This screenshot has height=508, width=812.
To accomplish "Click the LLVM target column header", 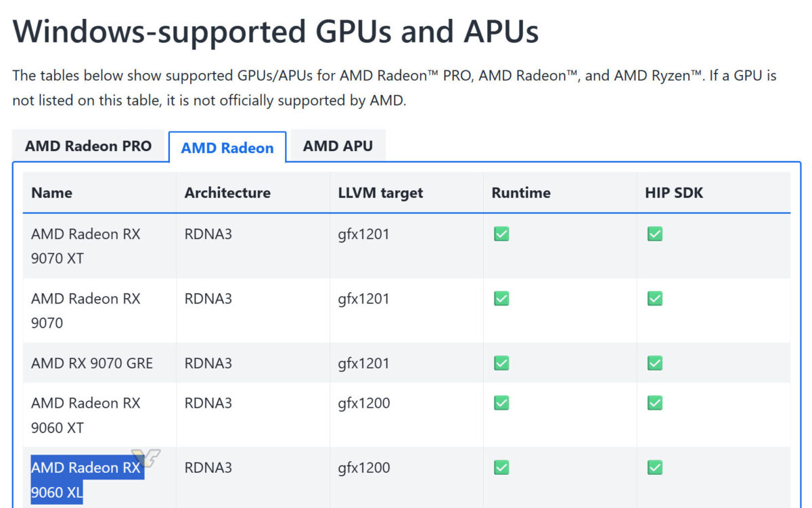I will tap(380, 192).
